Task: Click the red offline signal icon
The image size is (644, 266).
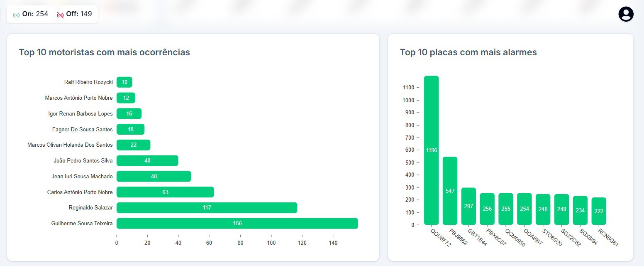Action: point(60,15)
